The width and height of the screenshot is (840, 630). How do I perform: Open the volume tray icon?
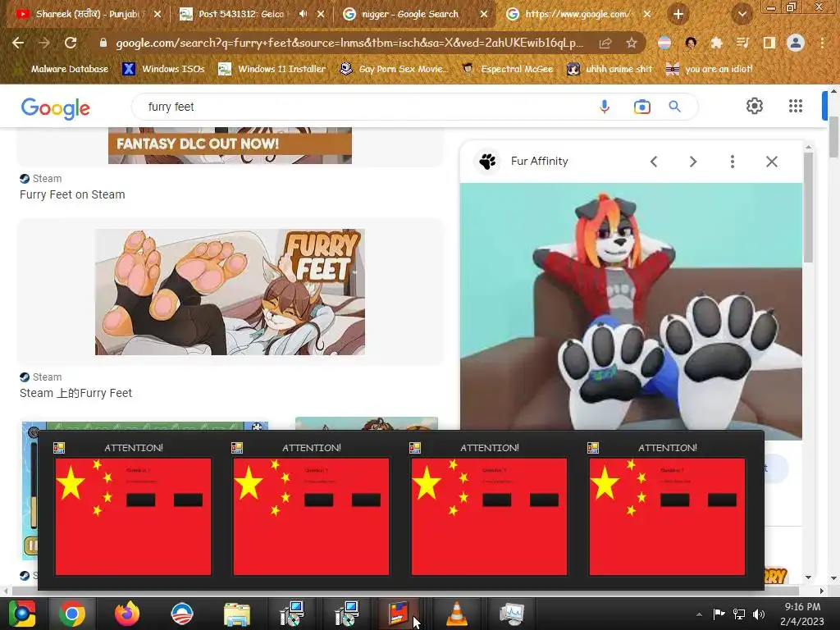759,614
